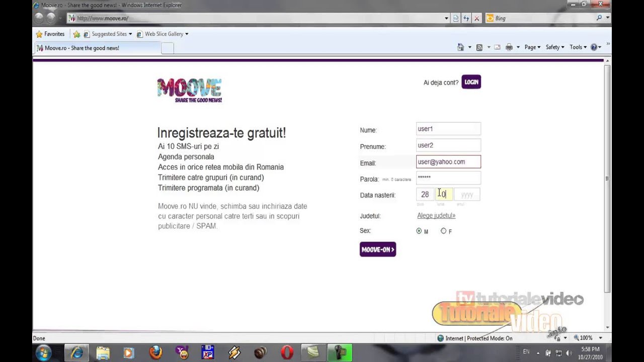
Task: Click the Alege judetul link
Action: 436,216
